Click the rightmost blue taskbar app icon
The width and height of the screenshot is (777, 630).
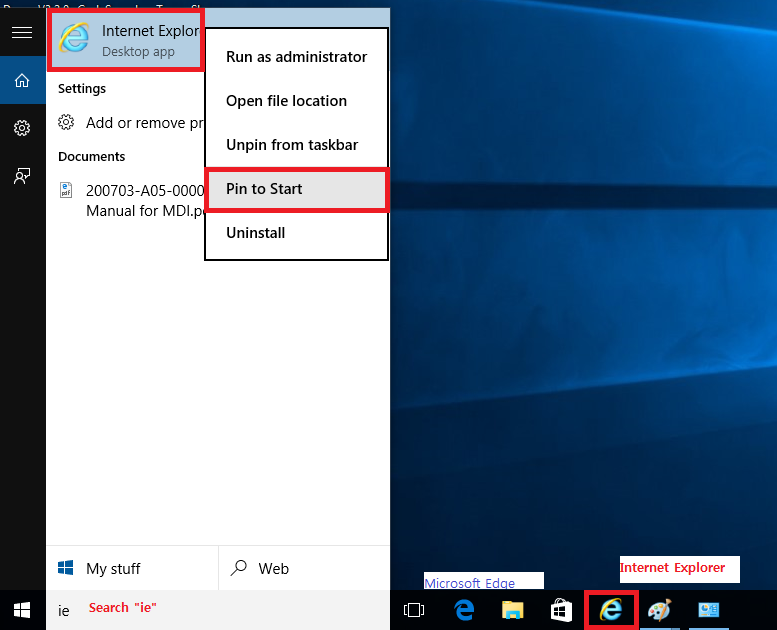click(x=709, y=610)
